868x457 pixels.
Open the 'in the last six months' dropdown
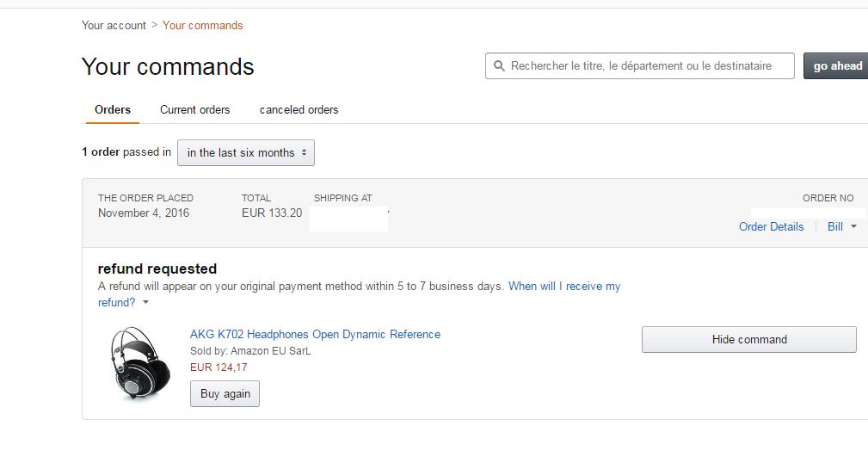tap(246, 153)
